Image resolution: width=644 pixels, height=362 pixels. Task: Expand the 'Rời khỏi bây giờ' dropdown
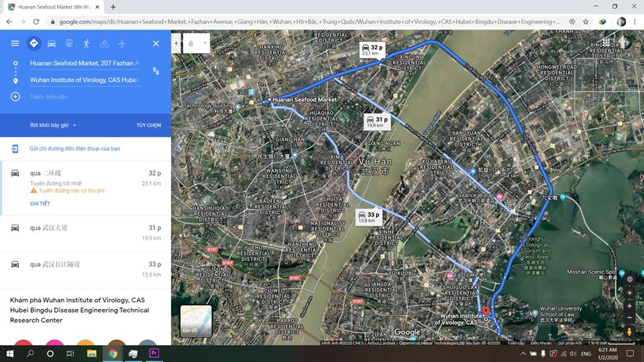pos(53,125)
